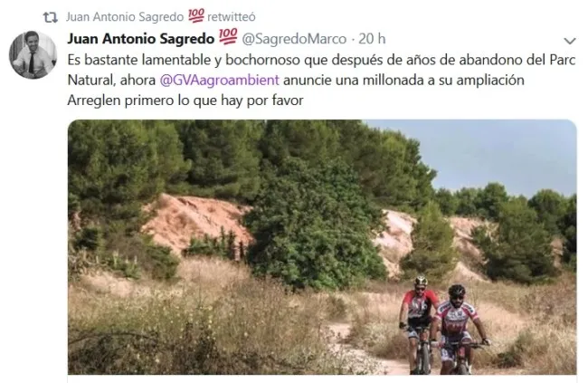Click the 'retwitteó' label
Viewport: 588px width, 383px height.
click(232, 17)
